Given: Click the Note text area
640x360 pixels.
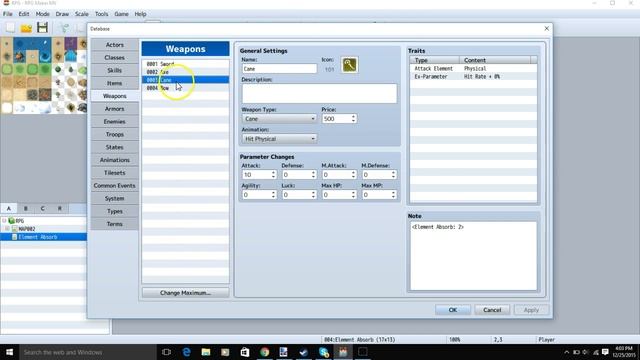Looking at the screenshot, I should click(x=473, y=256).
